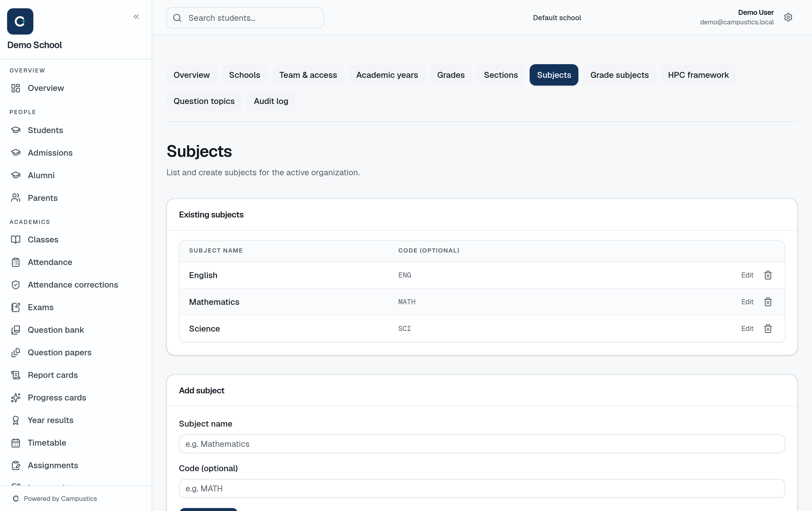
Task: Click demo@campustics.local email
Action: pyautogui.click(x=737, y=22)
